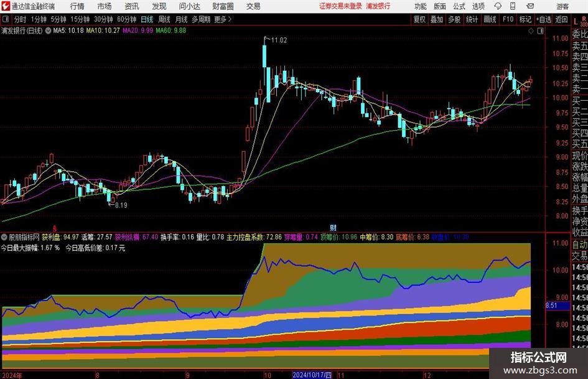The height and width of the screenshot is (379, 588).
Task: Expand 更多 period options
Action: 223,19
